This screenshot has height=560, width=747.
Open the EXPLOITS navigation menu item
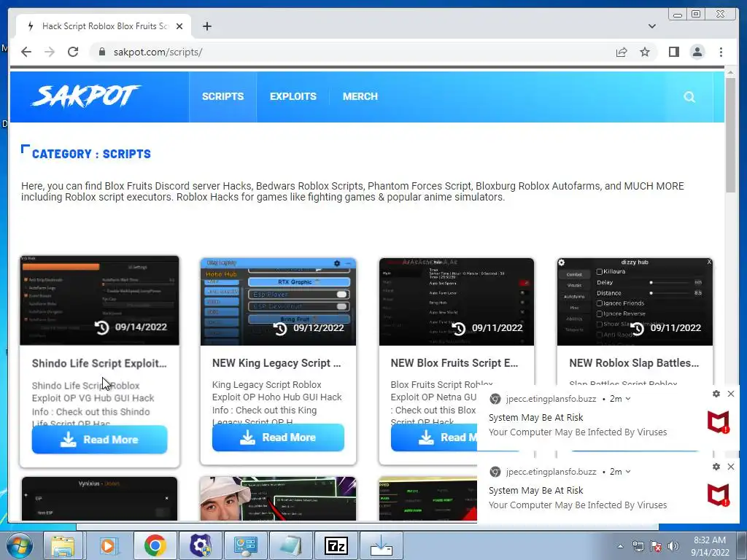(293, 97)
